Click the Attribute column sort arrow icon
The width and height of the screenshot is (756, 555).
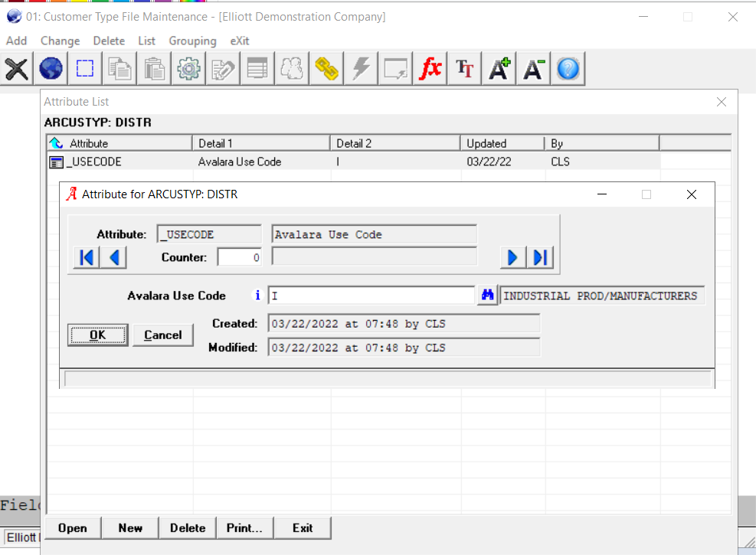pos(57,143)
